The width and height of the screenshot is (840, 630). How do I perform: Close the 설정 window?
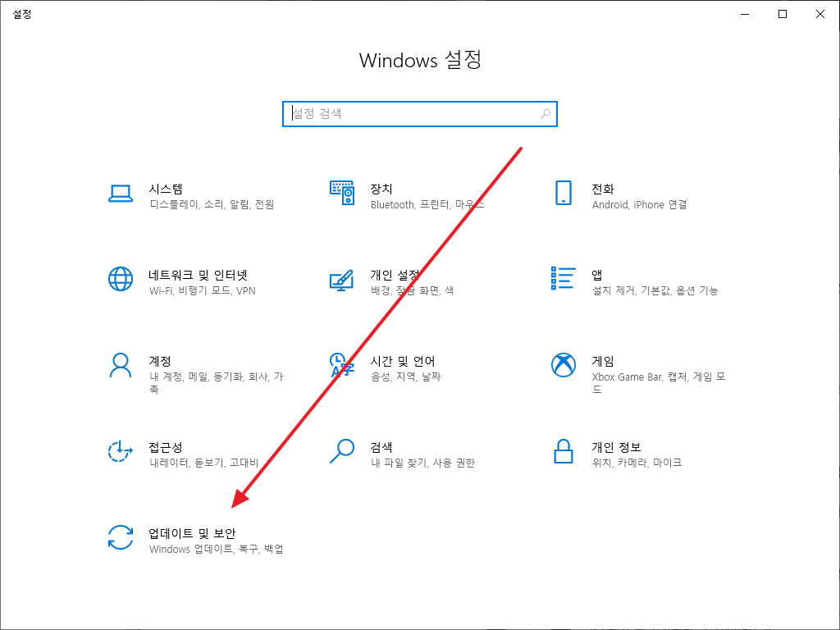pos(820,14)
